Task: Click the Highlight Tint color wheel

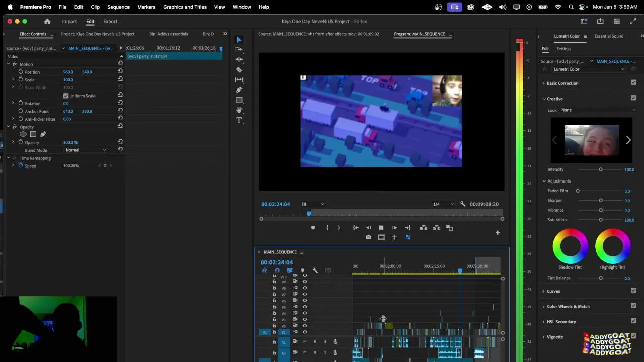Action: 612,246
